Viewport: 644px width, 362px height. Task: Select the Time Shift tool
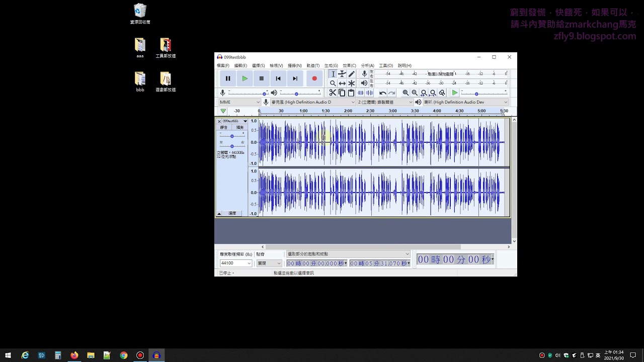[x=342, y=83]
